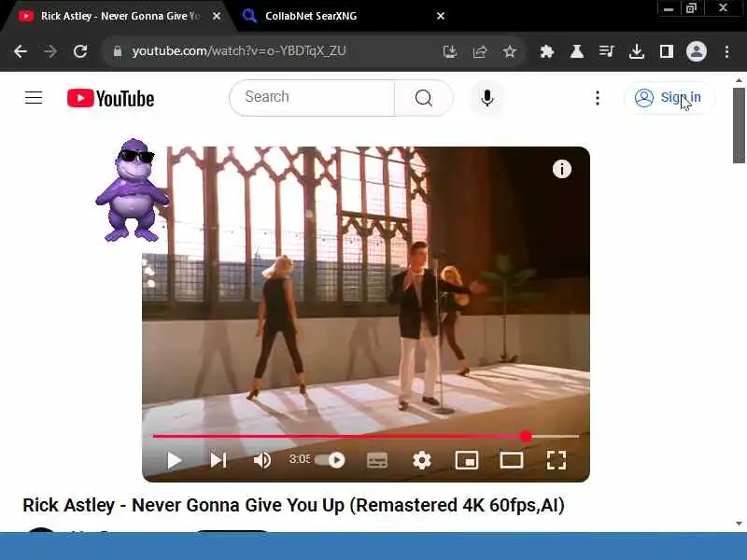Image resolution: width=747 pixels, height=560 pixels.
Task: Toggle subtitles/closed captions
Action: point(377,460)
